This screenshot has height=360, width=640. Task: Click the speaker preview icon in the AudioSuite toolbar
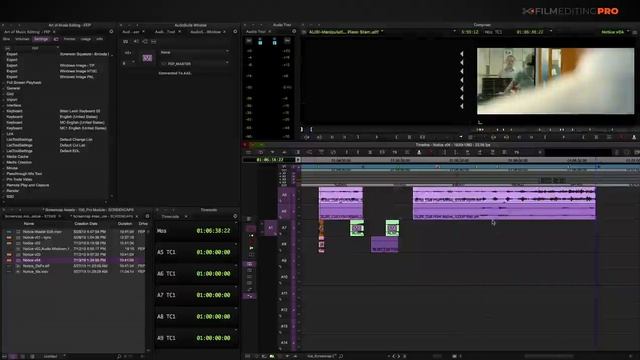(x=136, y=41)
